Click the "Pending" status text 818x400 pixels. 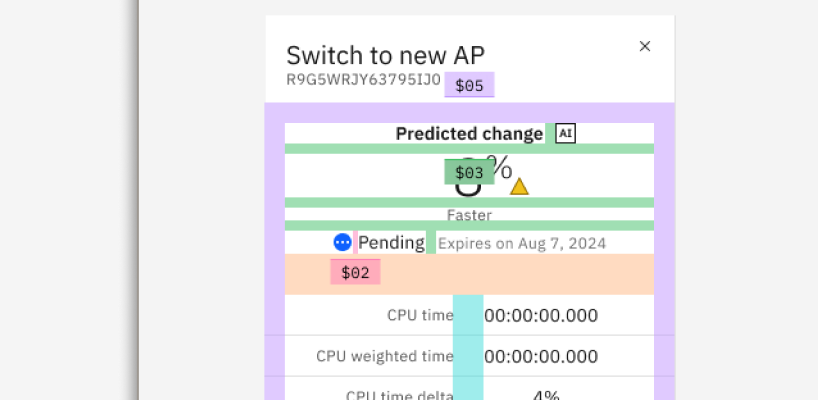click(391, 242)
